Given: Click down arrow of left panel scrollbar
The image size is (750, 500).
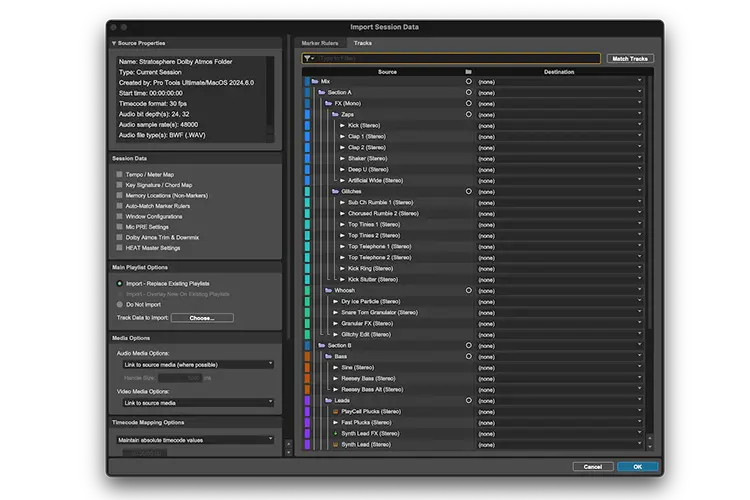Looking at the screenshot, I should [288, 452].
